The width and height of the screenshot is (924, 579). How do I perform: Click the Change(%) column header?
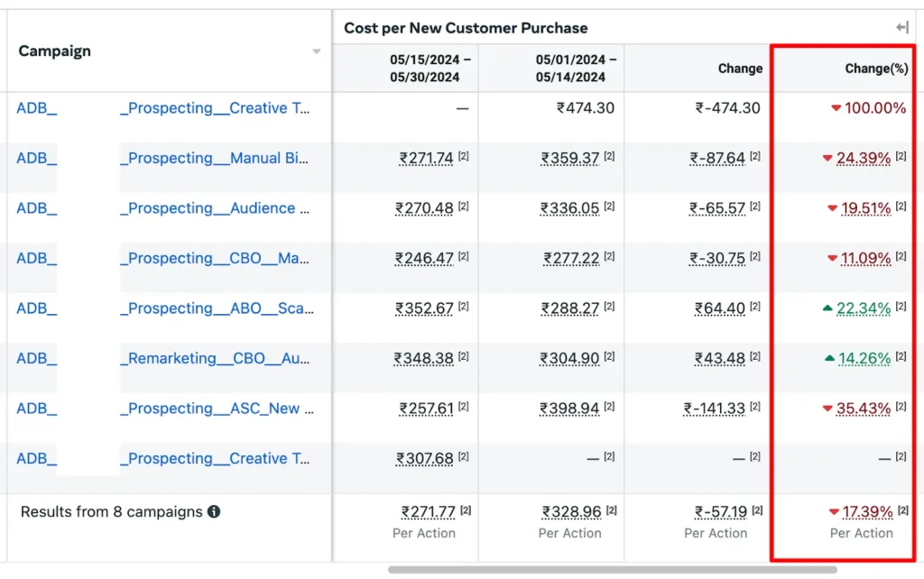point(875,69)
